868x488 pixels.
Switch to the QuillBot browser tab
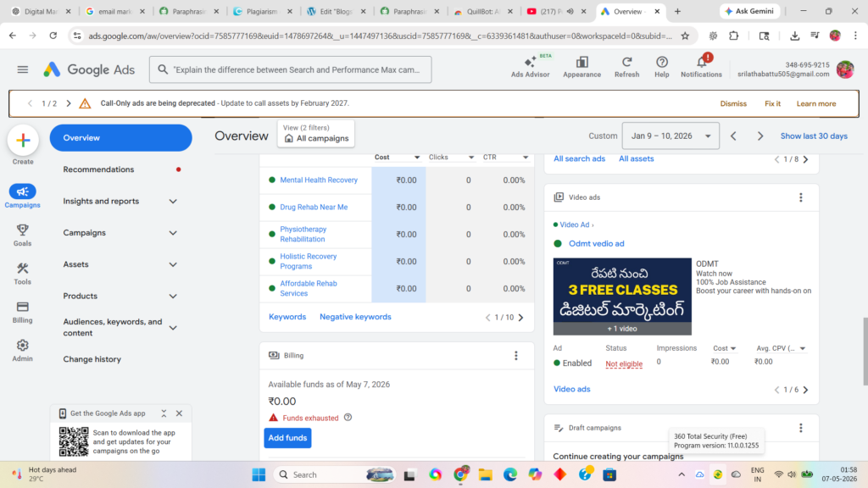tap(484, 11)
